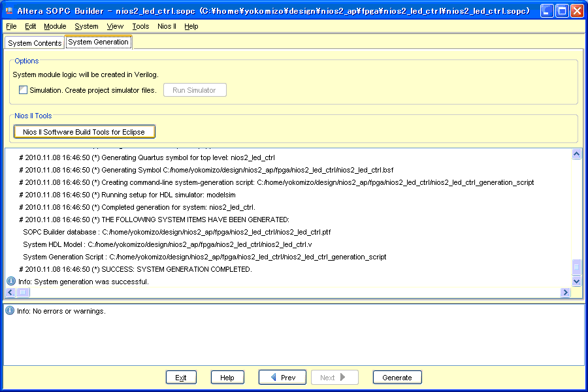Select the System Generation tab
The image size is (588, 392).
pyautogui.click(x=98, y=42)
